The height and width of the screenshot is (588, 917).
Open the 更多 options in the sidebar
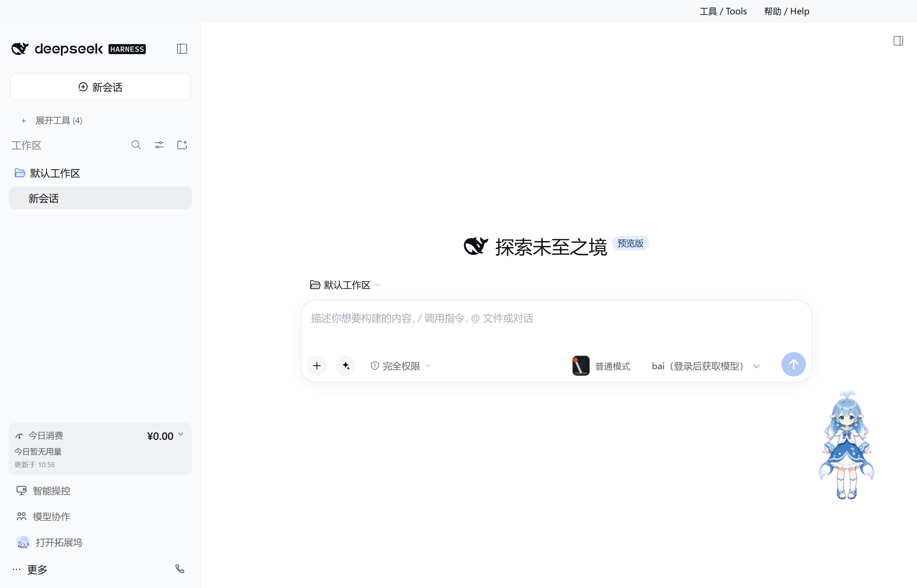pos(30,569)
